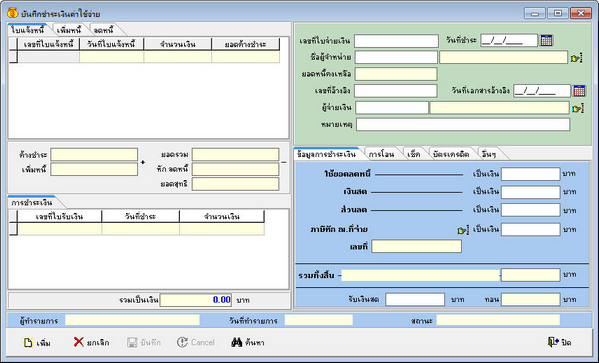The image size is (599, 363).
Task: Select first row in invoice grid
Action: [x=144, y=57]
